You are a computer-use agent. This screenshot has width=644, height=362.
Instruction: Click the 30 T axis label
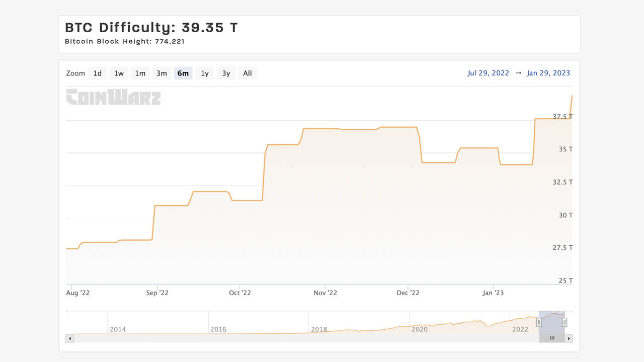coord(566,215)
